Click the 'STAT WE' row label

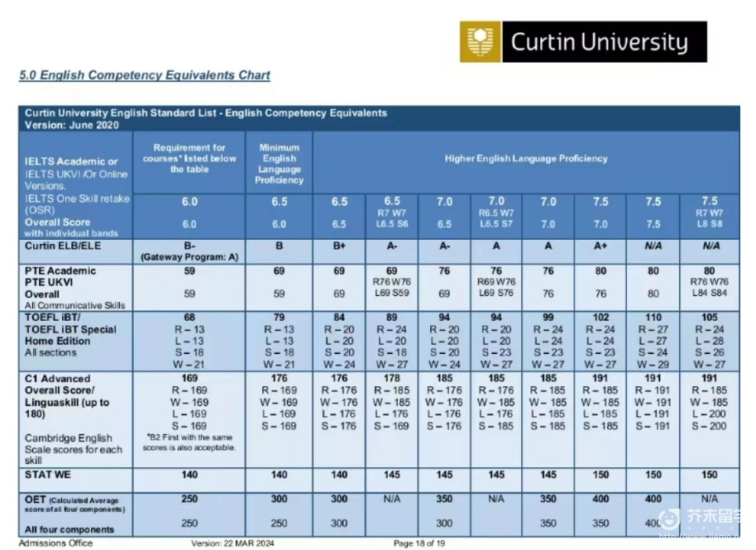click(x=47, y=474)
